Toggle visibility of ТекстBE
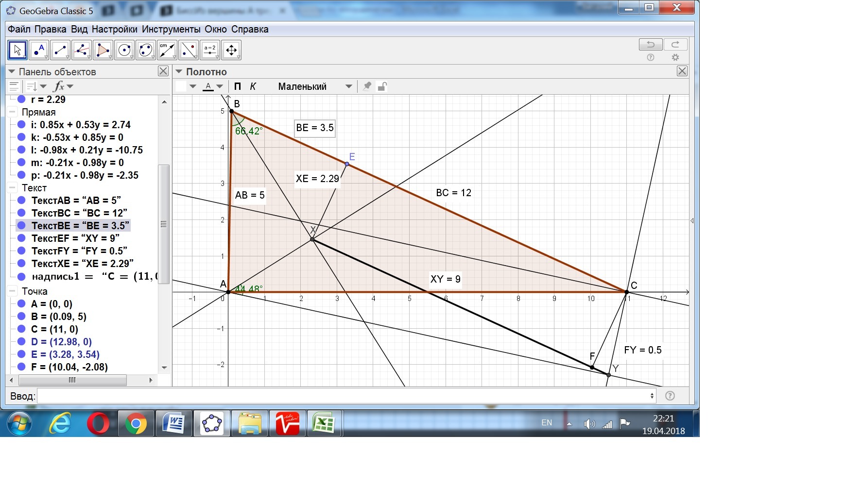Viewport: 862px width, 504px height. 21,226
